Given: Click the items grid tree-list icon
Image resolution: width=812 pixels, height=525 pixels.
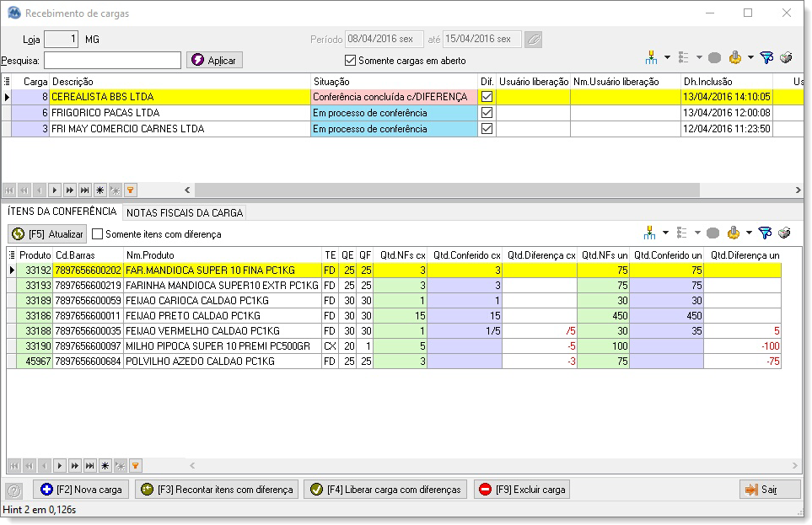Looking at the screenshot, I should click(x=682, y=233).
